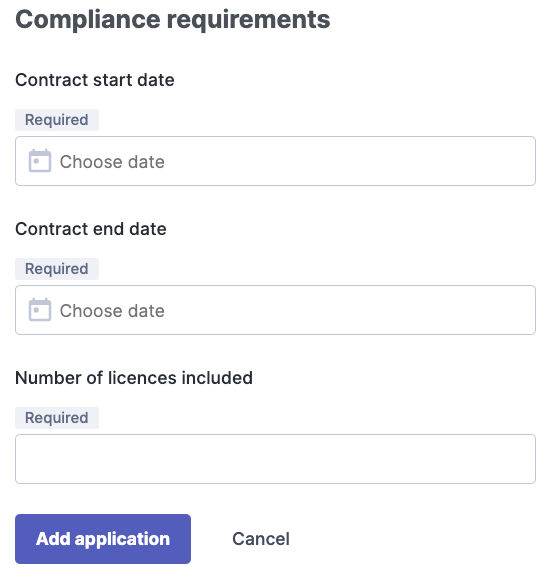Click the calendar icon for Contract start date

40,160
